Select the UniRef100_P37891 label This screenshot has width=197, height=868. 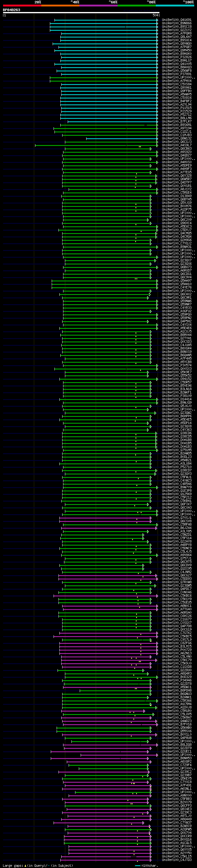pyautogui.click(x=177, y=74)
